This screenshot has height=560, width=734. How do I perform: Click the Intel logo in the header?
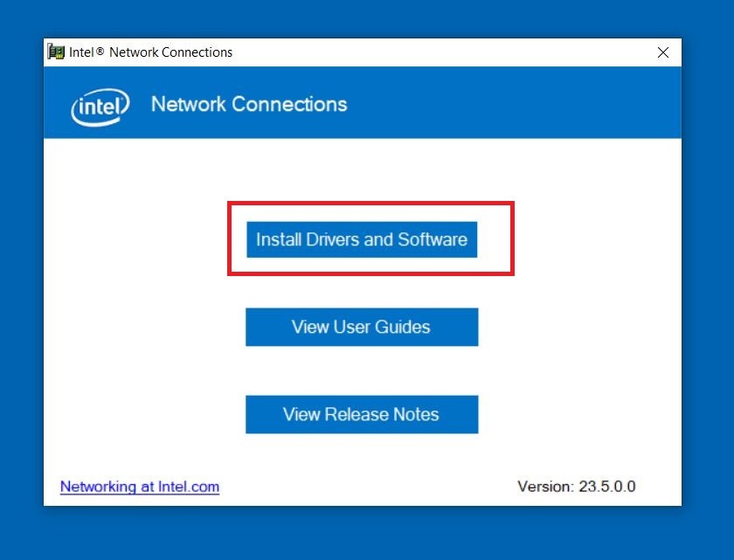pyautogui.click(x=100, y=107)
